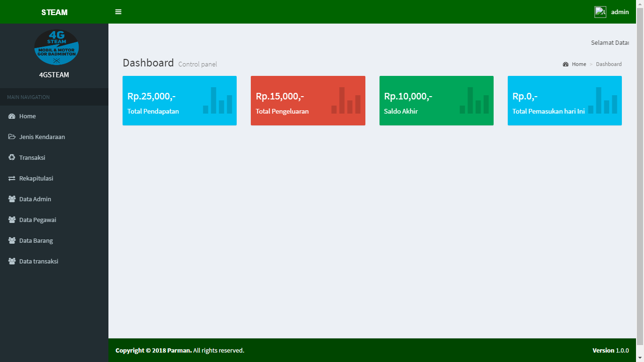Viewport: 644px width, 362px height.
Task: Go to Home via the breadcrumb link
Action: click(x=578, y=64)
